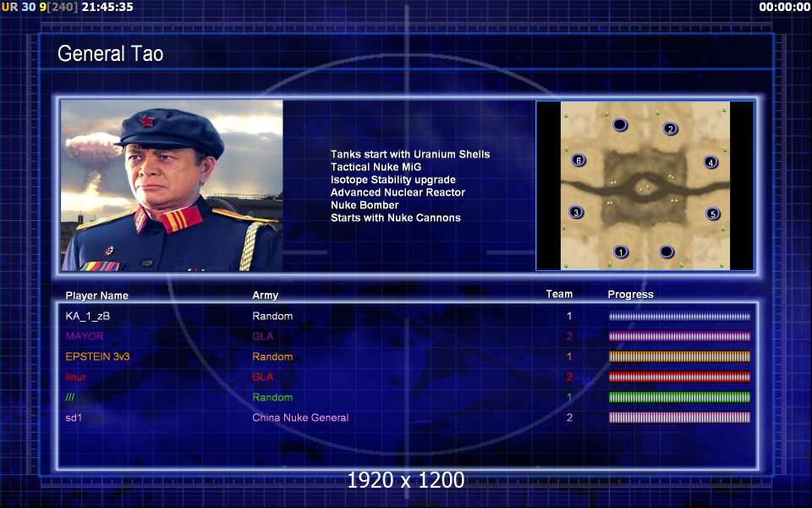The width and height of the screenshot is (812, 508).
Task: Pick start position 3 on the minimap
Action: [576, 212]
